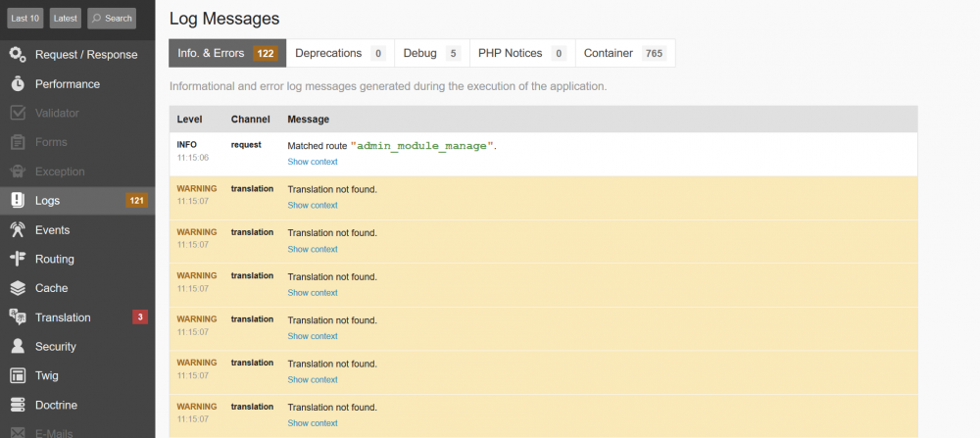Switch to the Deprecations tab
The width and height of the screenshot is (980, 438).
click(338, 53)
